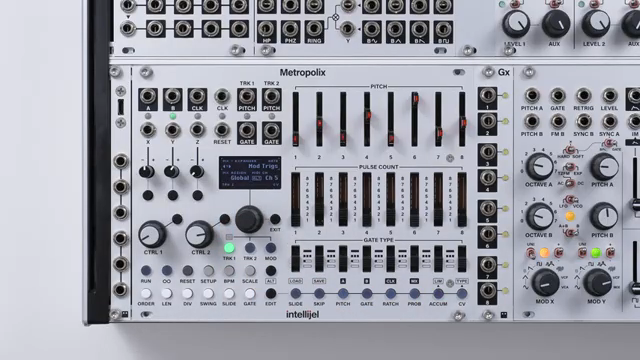Click the A input jack on Metropolix
Image resolution: width=640 pixels, height=360 pixels.
click(x=148, y=97)
